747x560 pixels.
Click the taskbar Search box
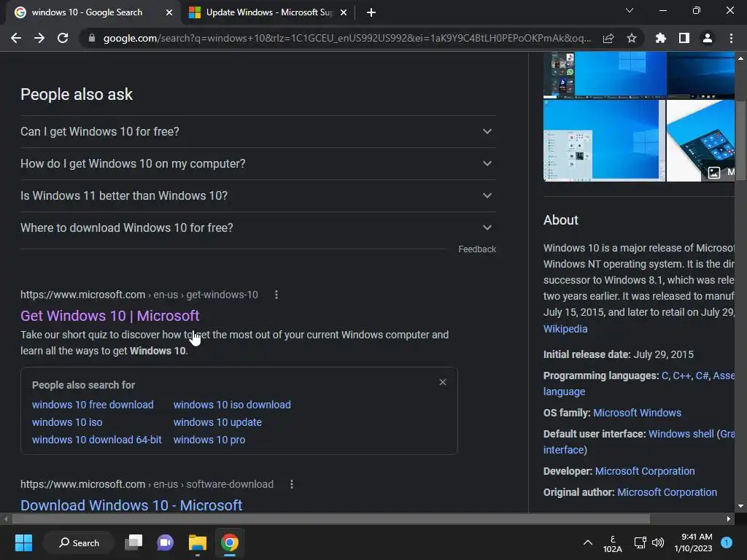pyautogui.click(x=79, y=542)
